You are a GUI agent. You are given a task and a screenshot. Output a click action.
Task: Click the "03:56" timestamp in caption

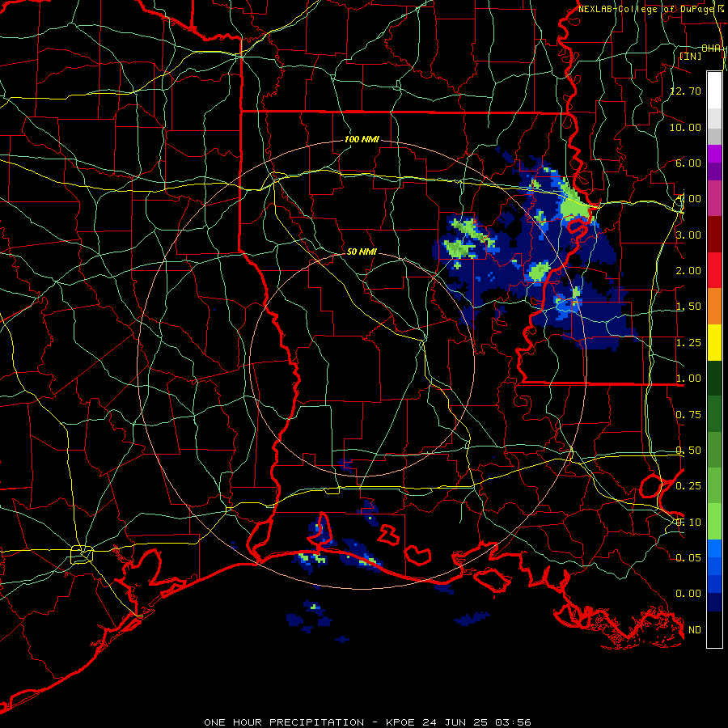(513, 722)
